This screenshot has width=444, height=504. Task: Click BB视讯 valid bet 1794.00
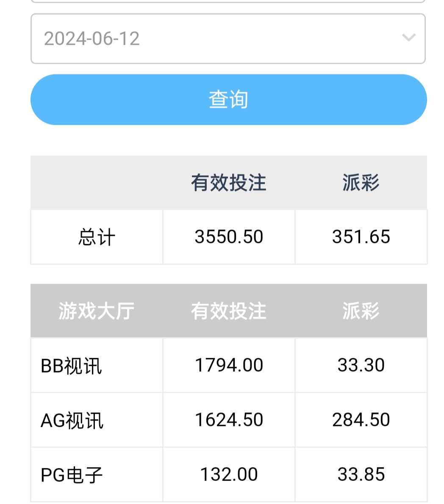point(229,365)
